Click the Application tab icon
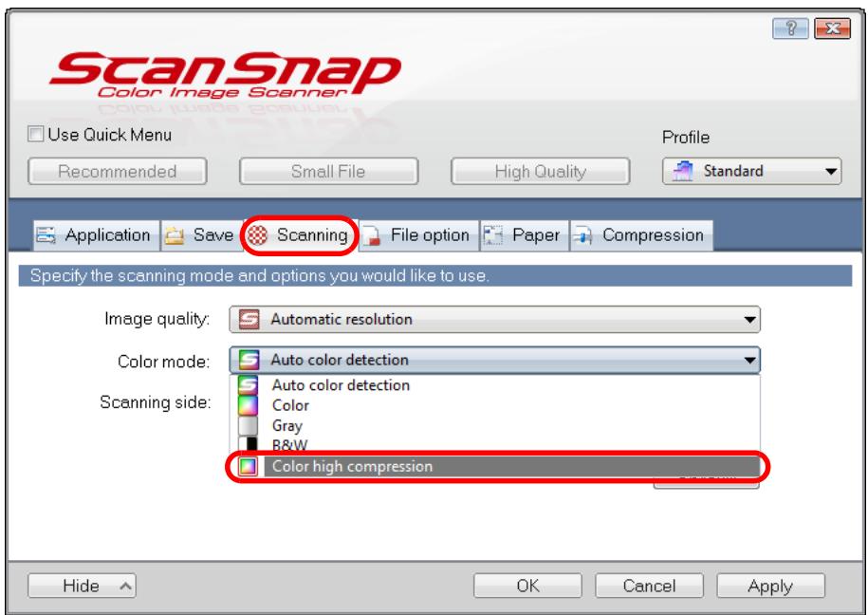This screenshot has height=615, width=868. pyautogui.click(x=46, y=235)
